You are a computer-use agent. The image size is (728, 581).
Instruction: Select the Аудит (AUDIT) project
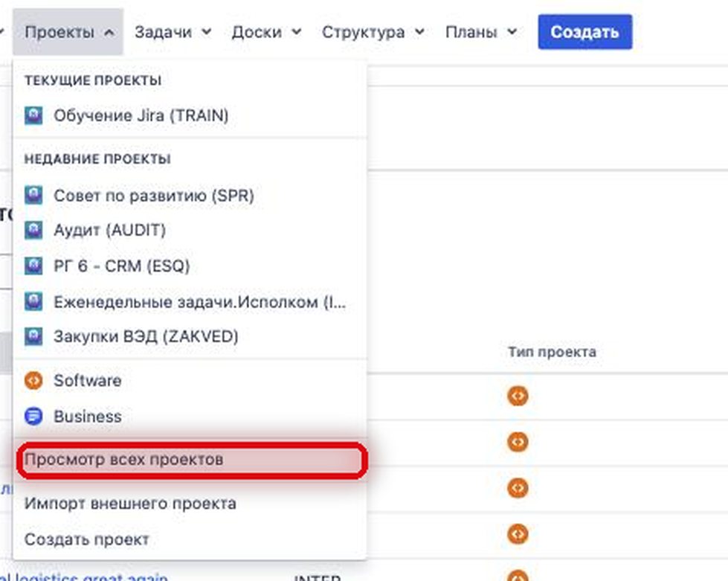[190, 230]
